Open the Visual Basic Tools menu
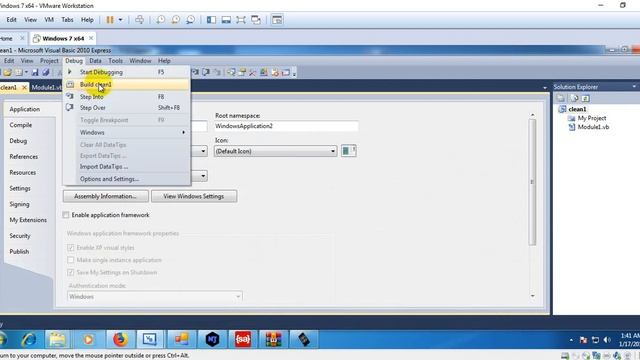 116,60
